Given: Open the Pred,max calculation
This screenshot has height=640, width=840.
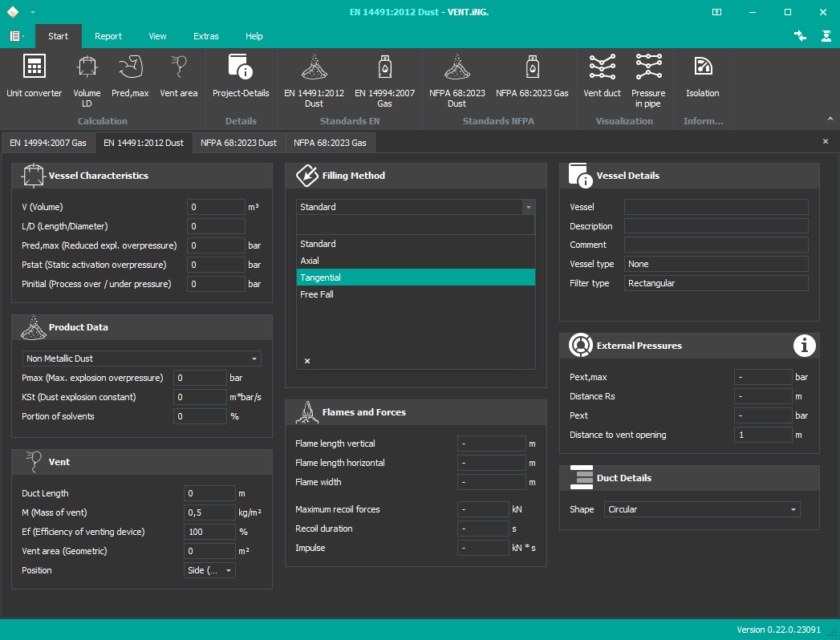Looking at the screenshot, I should point(130,77).
